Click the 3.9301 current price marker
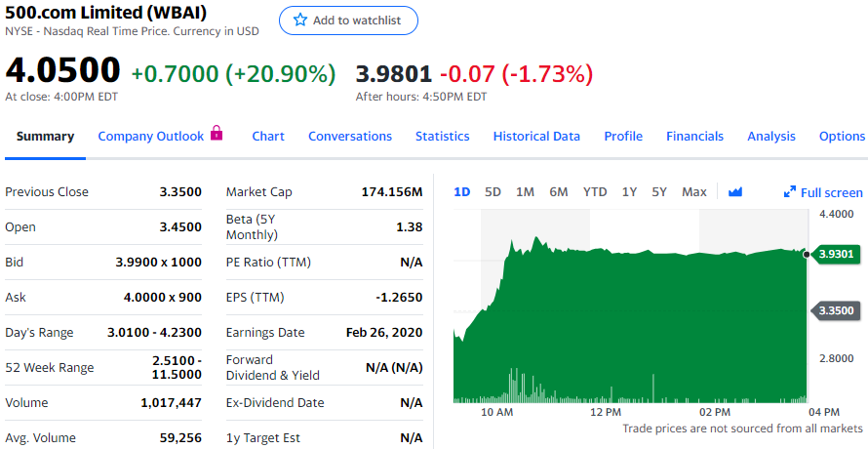 pyautogui.click(x=837, y=254)
